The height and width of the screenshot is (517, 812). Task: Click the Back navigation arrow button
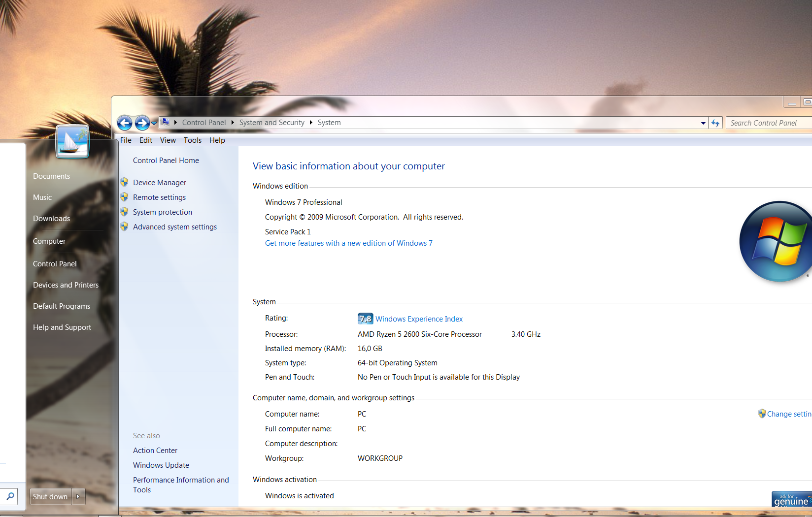pos(125,123)
